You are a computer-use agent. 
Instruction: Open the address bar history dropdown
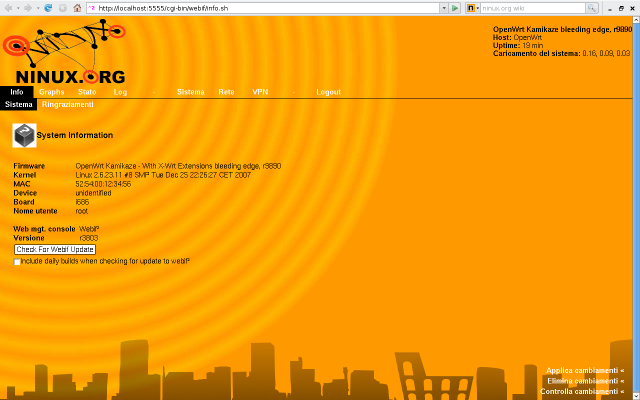[x=441, y=7]
